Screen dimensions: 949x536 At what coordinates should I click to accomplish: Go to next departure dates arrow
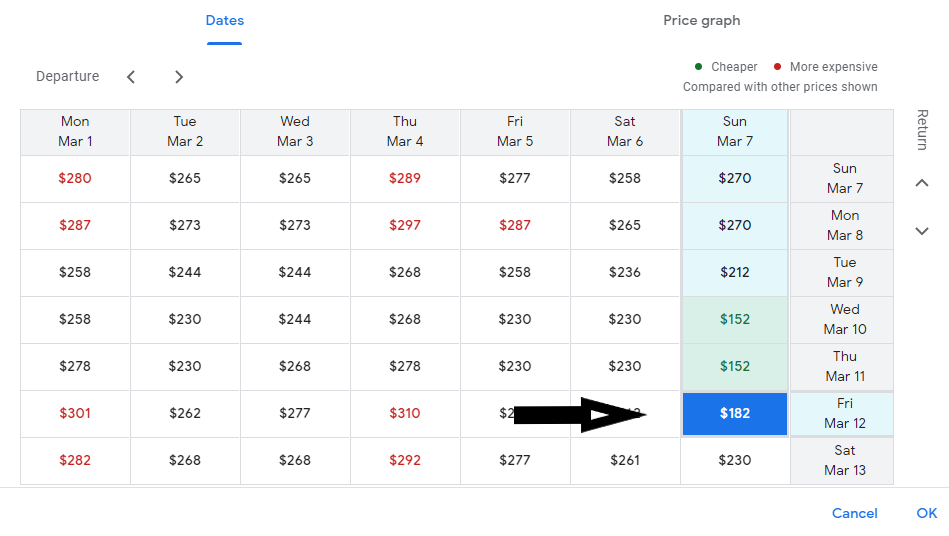179,77
